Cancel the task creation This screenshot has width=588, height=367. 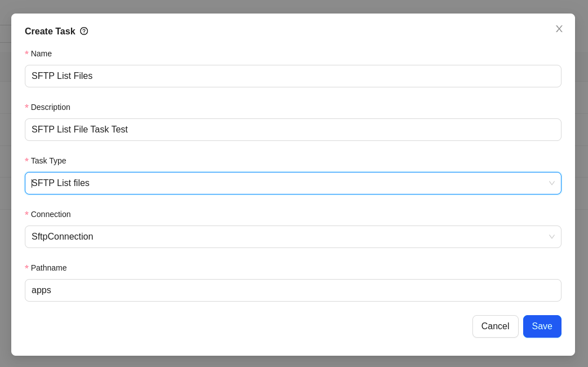[x=495, y=326]
